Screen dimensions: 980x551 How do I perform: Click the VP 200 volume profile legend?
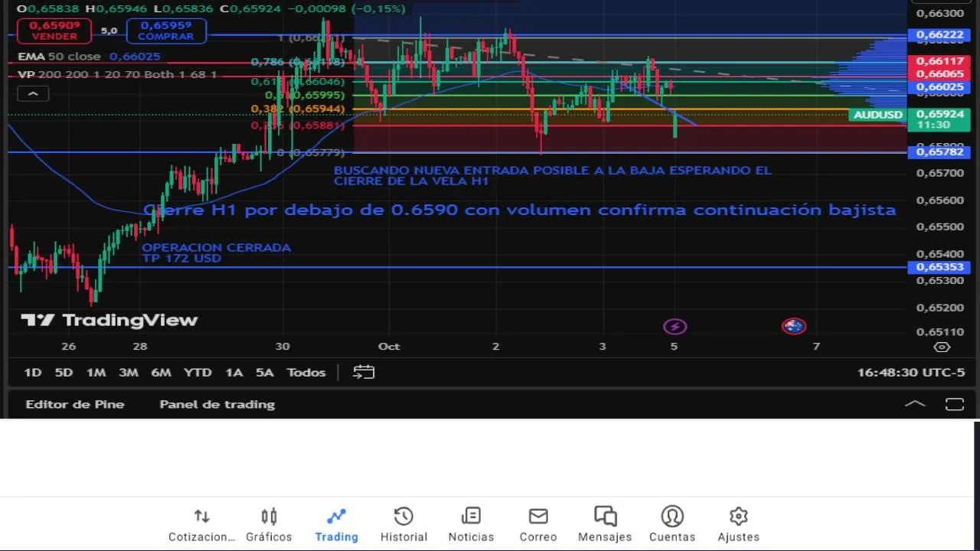[x=117, y=74]
